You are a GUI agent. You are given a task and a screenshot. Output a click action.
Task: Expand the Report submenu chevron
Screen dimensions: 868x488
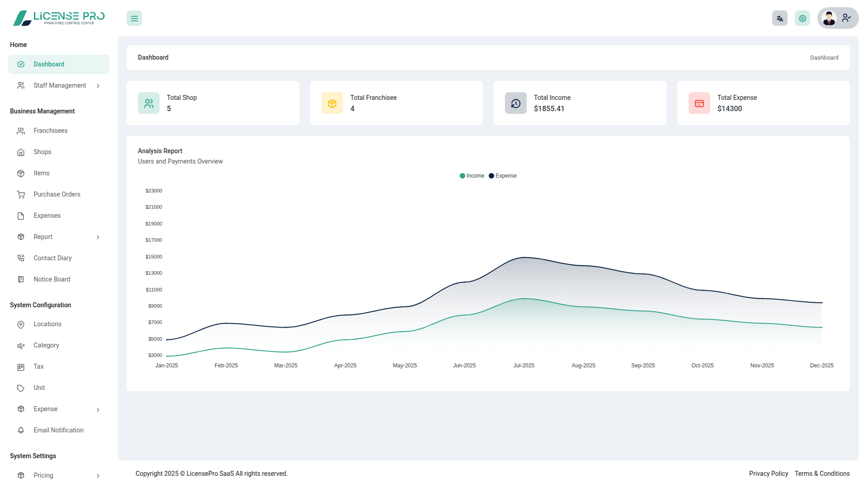click(x=98, y=237)
